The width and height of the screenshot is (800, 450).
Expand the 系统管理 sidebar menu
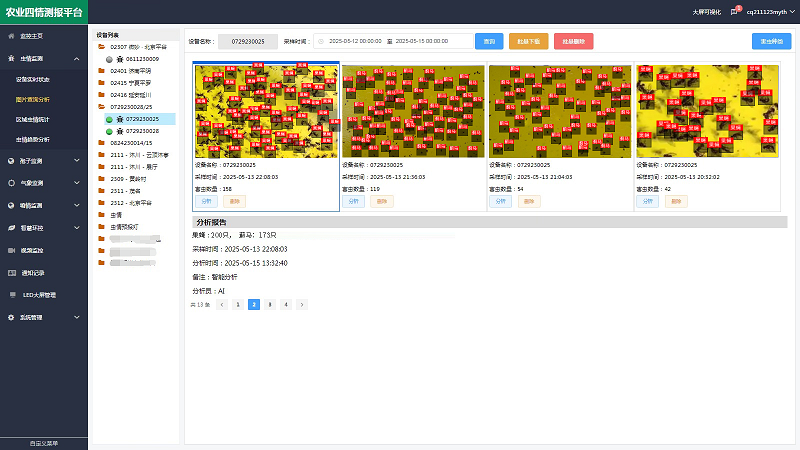[x=78, y=318]
